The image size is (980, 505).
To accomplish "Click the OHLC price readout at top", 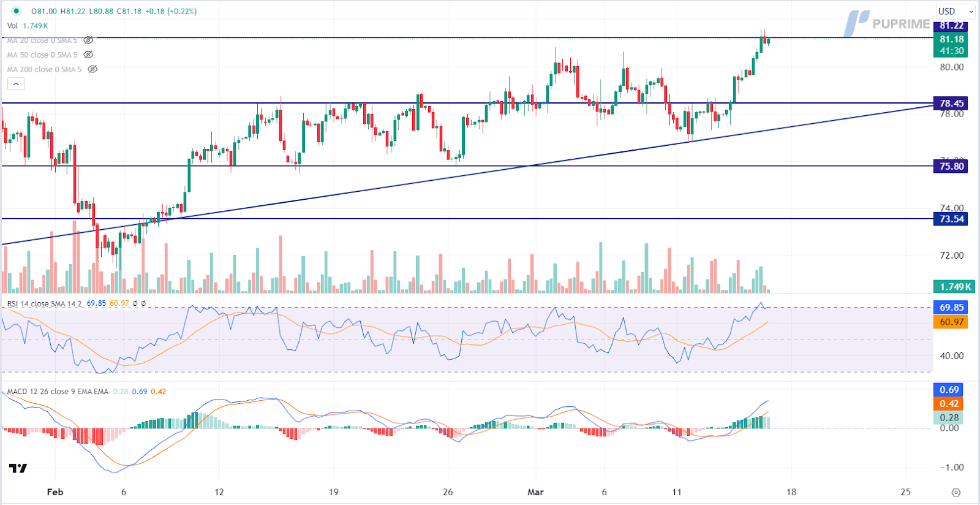I will (x=114, y=11).
